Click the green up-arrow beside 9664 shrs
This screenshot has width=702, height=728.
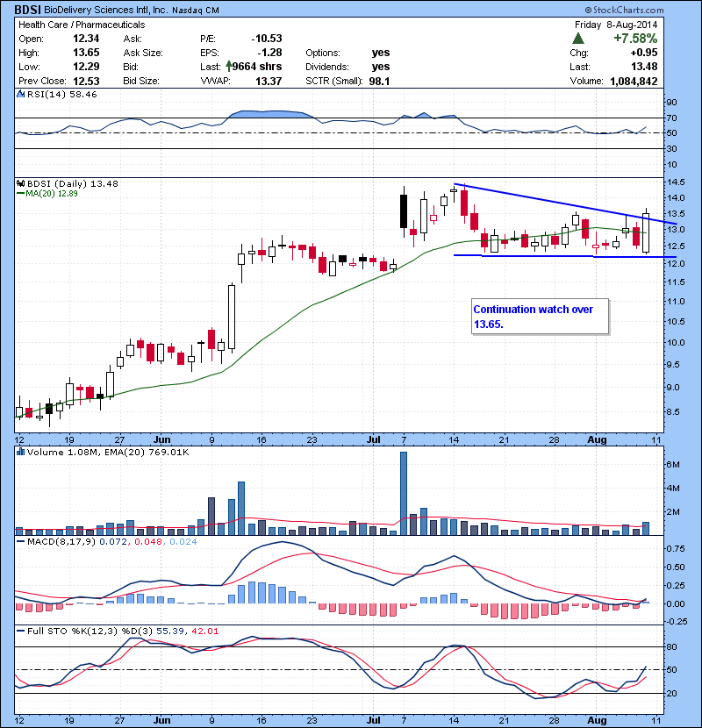pos(228,67)
